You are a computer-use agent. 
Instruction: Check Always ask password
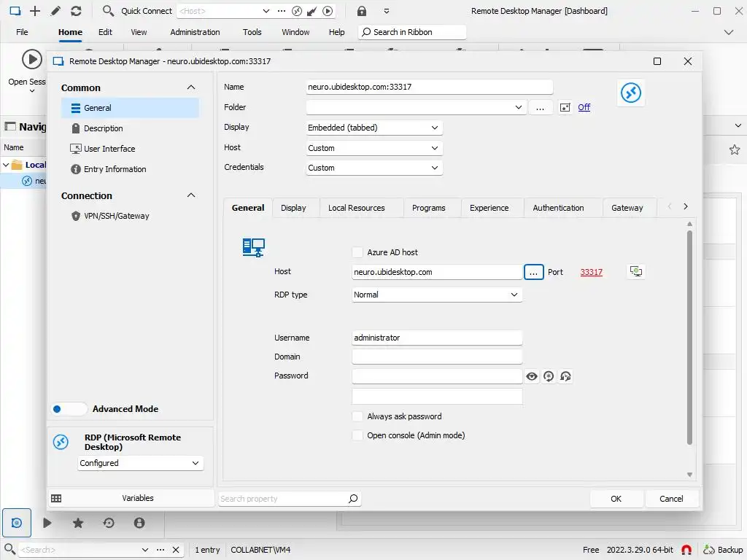click(357, 416)
